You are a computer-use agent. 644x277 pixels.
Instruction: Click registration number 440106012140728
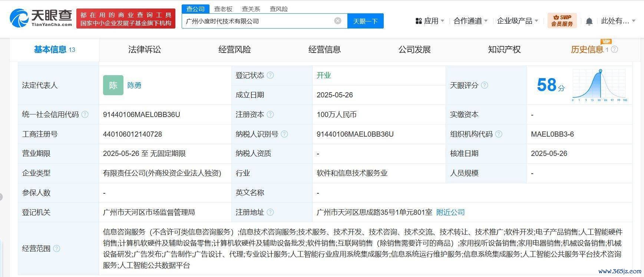click(132, 134)
